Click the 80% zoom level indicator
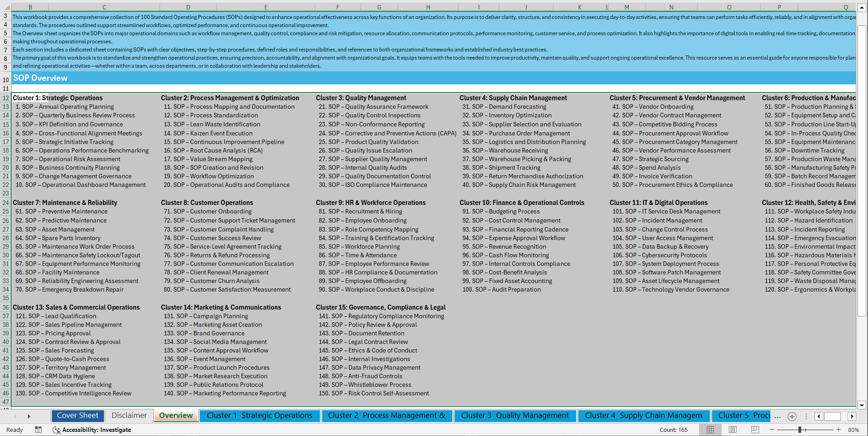 (x=855, y=430)
